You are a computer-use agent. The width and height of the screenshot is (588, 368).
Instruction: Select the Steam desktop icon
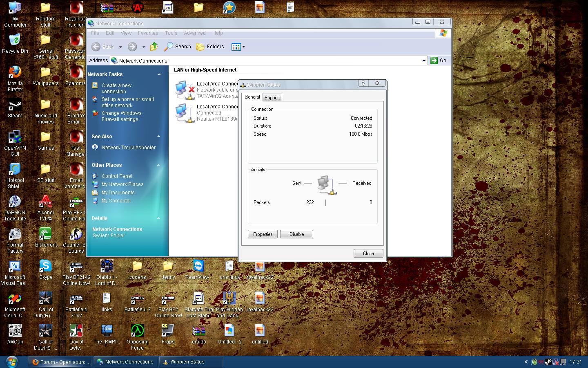[x=15, y=105]
